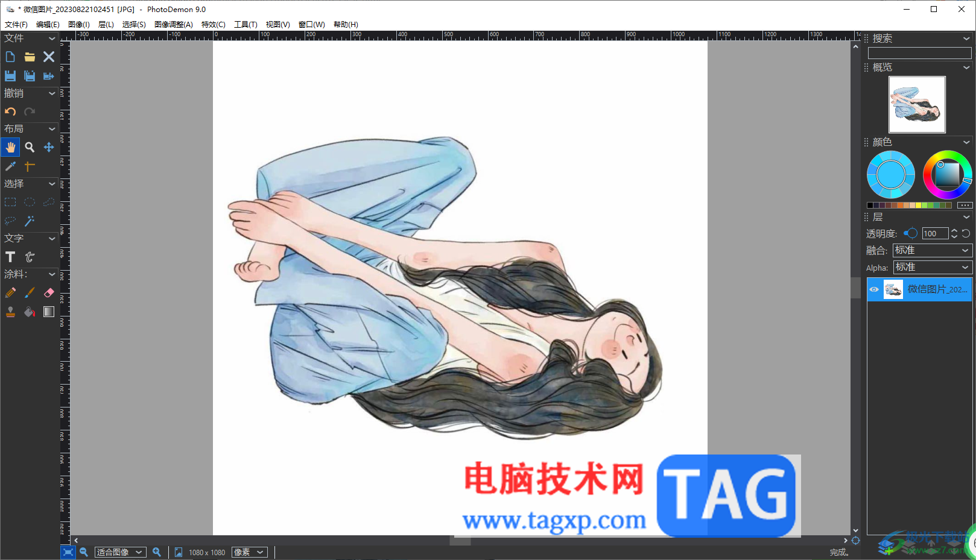Viewport: 976px width, 560px height.
Task: Click the Export/Save As icon
Action: (x=49, y=76)
